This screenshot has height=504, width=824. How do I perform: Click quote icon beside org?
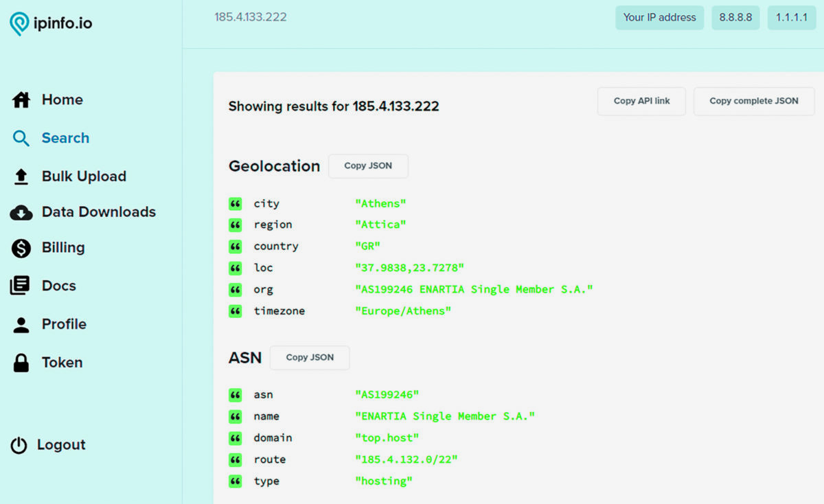coord(236,290)
